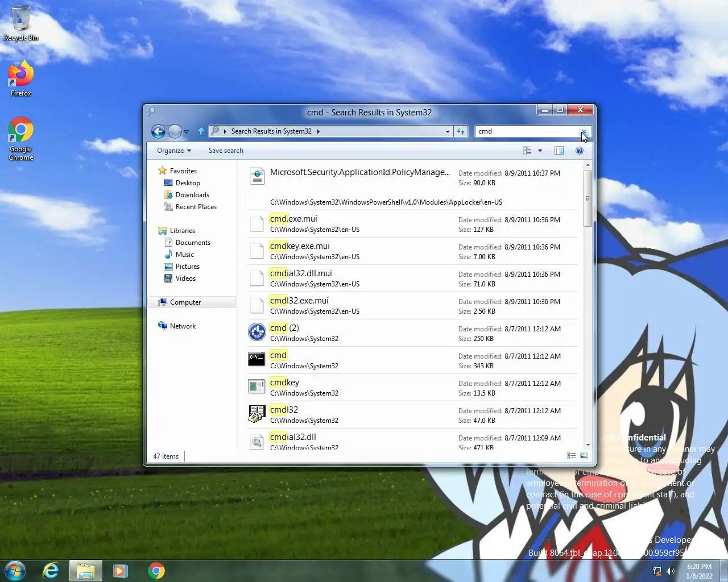Viewport: 728px width, 582px height.
Task: Click the Search Results in System32 breadcrumb
Action: [271, 131]
